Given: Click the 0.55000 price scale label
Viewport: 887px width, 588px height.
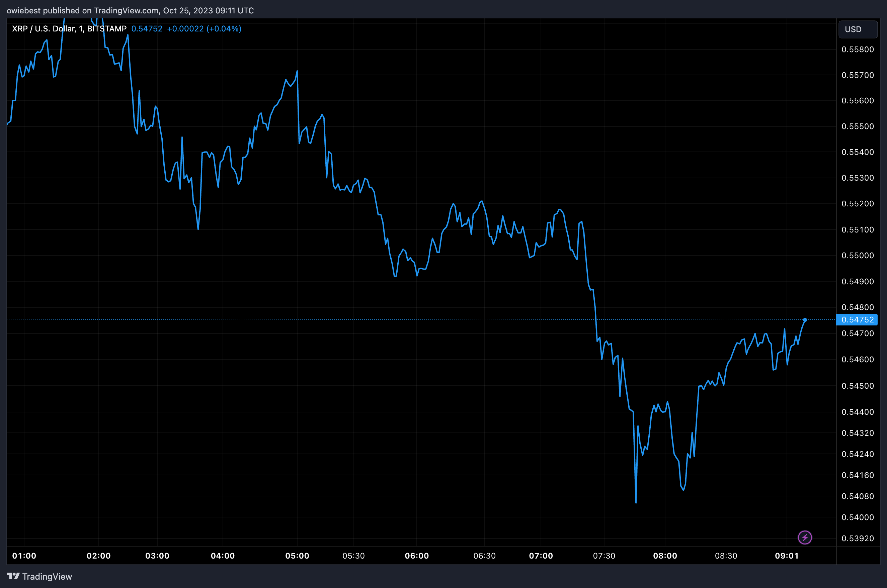Looking at the screenshot, I should (857, 256).
